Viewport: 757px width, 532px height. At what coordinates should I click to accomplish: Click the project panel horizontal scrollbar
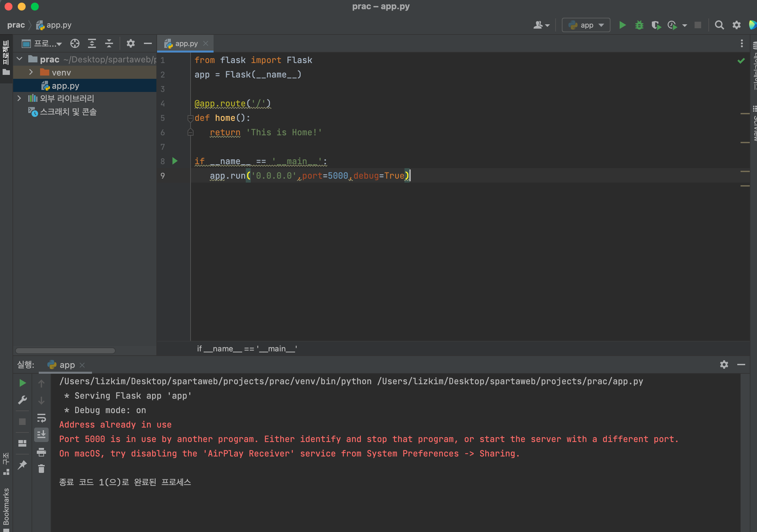click(65, 350)
